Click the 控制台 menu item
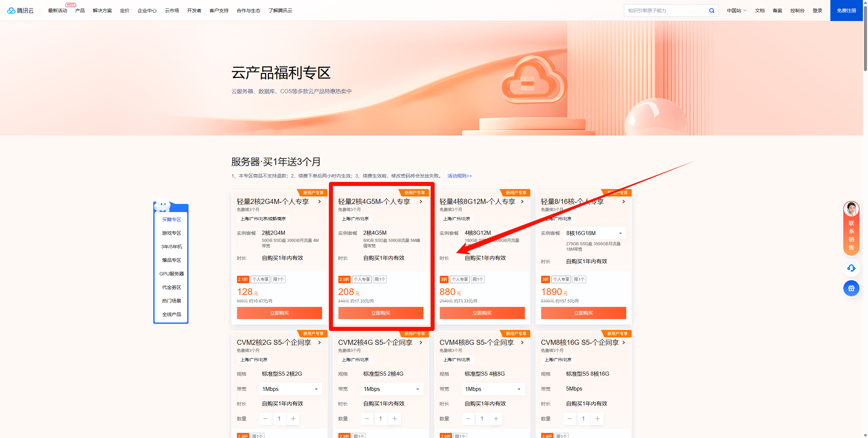Screen dimensions: 868x438 (x=797, y=11)
